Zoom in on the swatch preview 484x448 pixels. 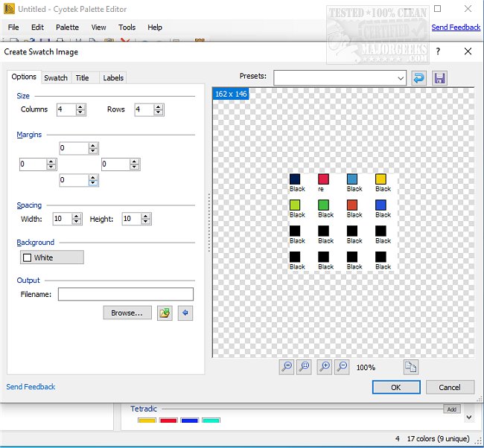click(325, 367)
